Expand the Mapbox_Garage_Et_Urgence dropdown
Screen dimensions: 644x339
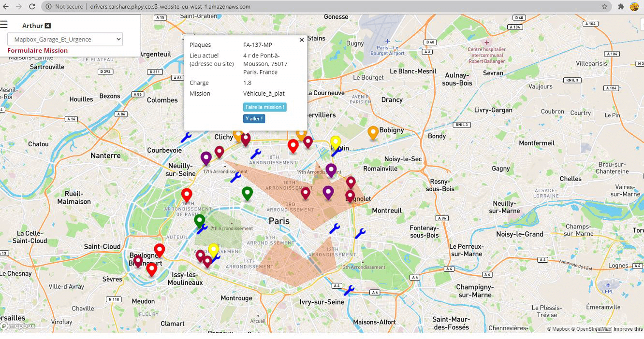65,39
